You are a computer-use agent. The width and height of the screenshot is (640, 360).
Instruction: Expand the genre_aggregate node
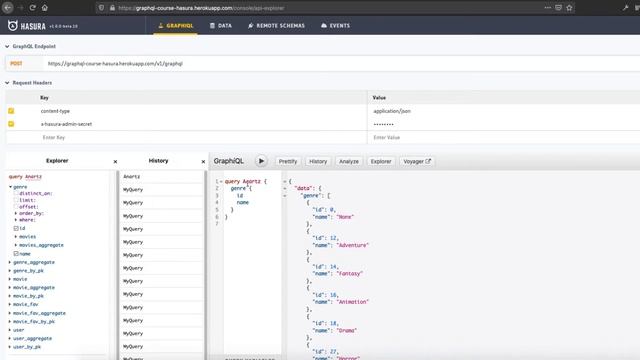coord(10,262)
